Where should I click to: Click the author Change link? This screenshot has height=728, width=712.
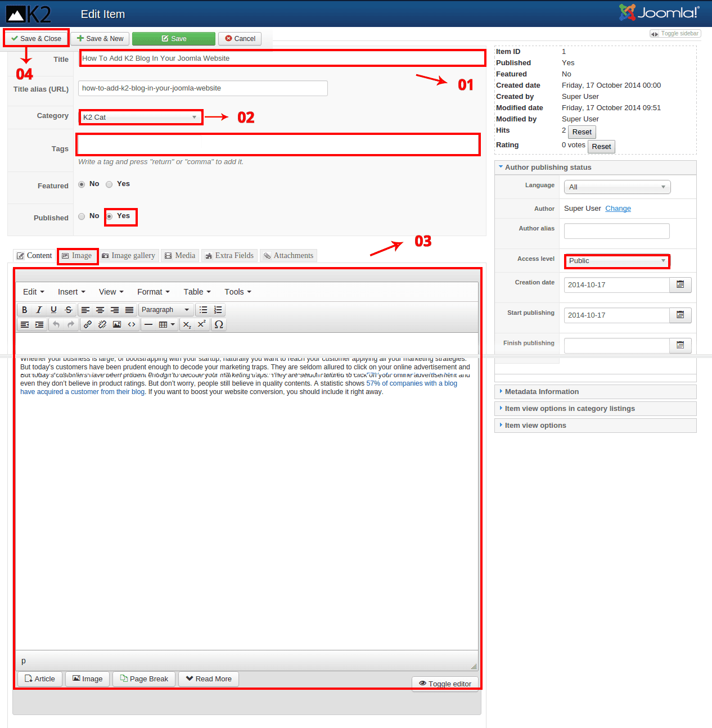point(618,209)
